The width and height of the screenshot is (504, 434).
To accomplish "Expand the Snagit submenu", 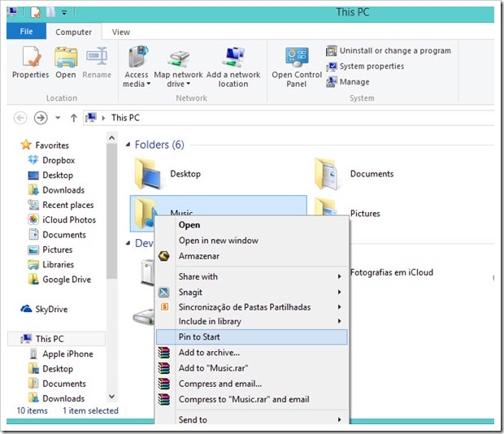I will pos(252,292).
